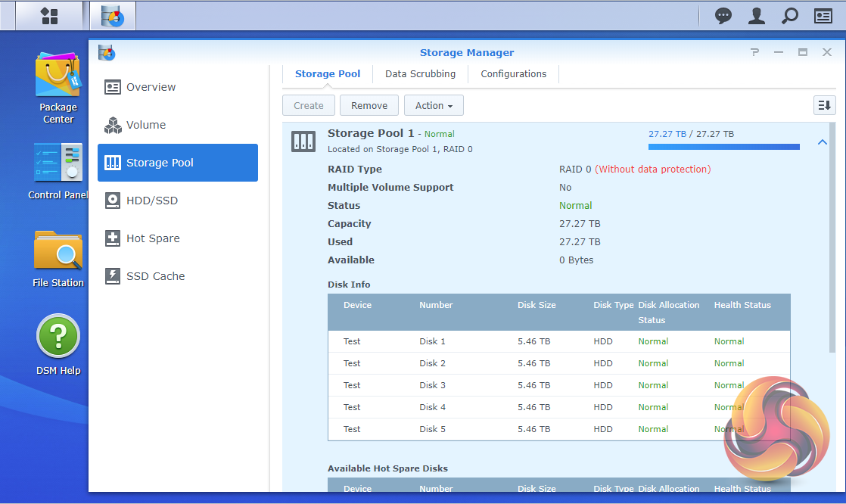Viewport: 846px width, 504px height.
Task: Click the storage pool usage bar
Action: click(x=723, y=147)
